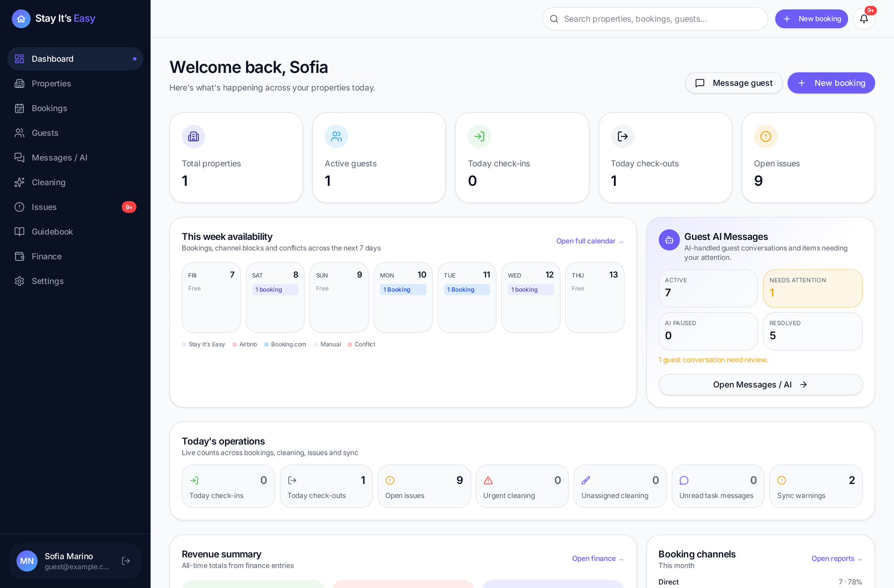The width and height of the screenshot is (894, 588).
Task: Click the Booking.com legend entry
Action: [x=285, y=344]
